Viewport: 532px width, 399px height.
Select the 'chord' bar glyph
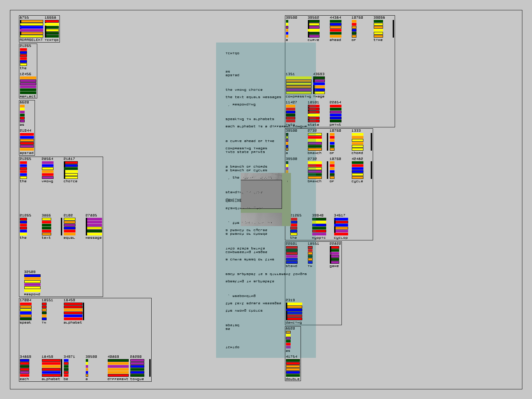[357, 142]
